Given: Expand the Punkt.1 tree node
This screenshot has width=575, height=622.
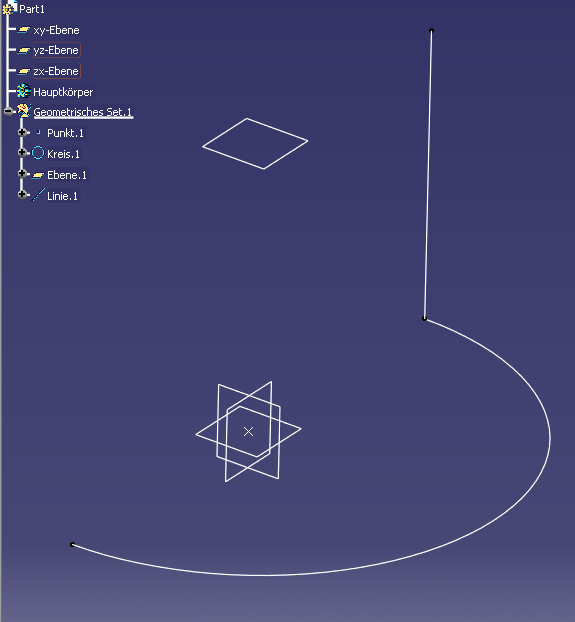Looking at the screenshot, I should 22,132.
